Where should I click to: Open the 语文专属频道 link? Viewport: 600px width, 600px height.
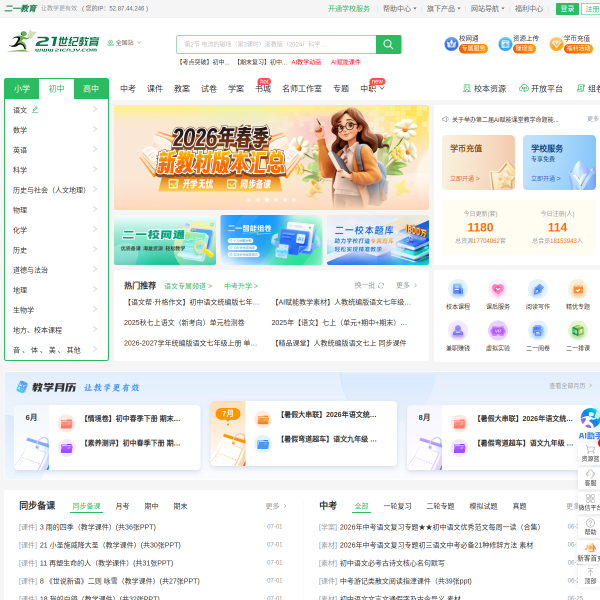pos(188,286)
